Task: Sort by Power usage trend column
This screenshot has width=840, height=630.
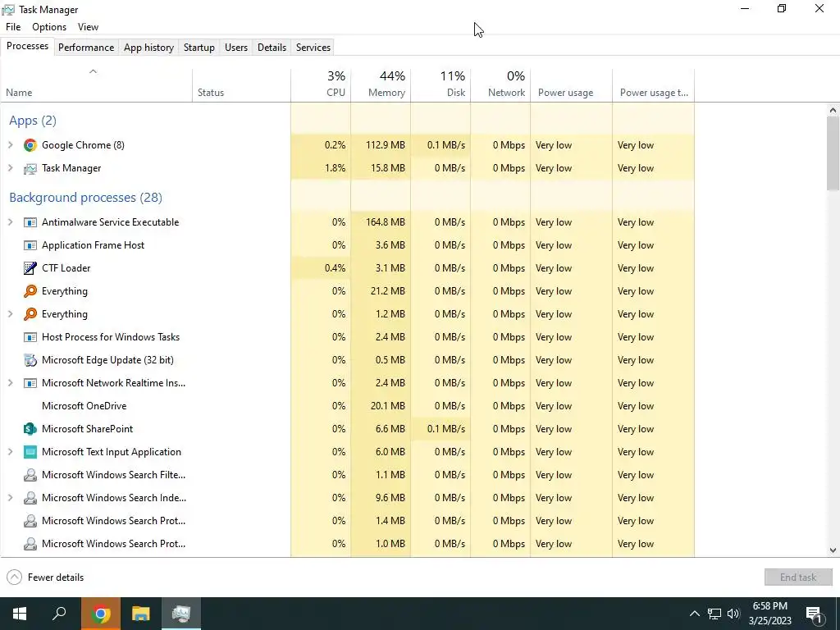Action: pyautogui.click(x=654, y=85)
